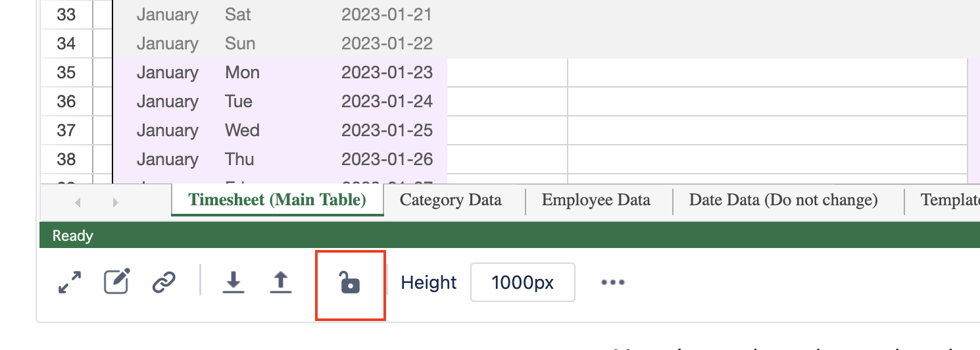The width and height of the screenshot is (980, 350).
Task: Select the Timesheet (Main Table) tab
Action: click(x=277, y=200)
